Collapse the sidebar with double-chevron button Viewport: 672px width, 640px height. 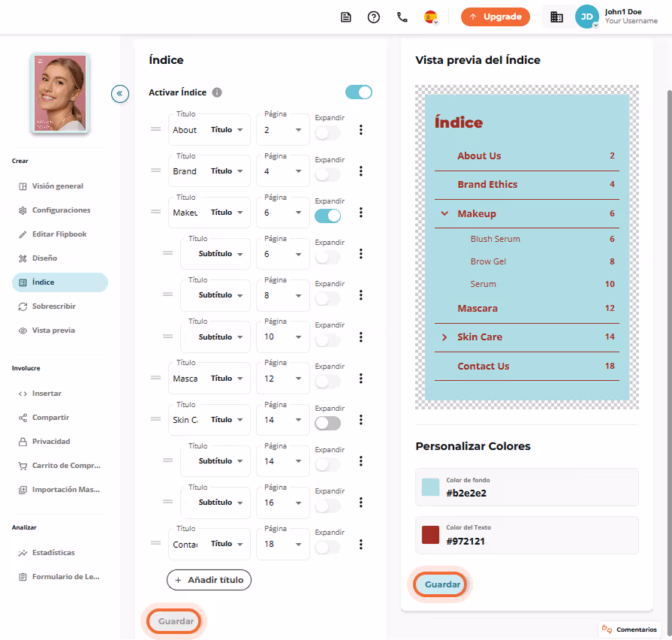click(x=120, y=93)
